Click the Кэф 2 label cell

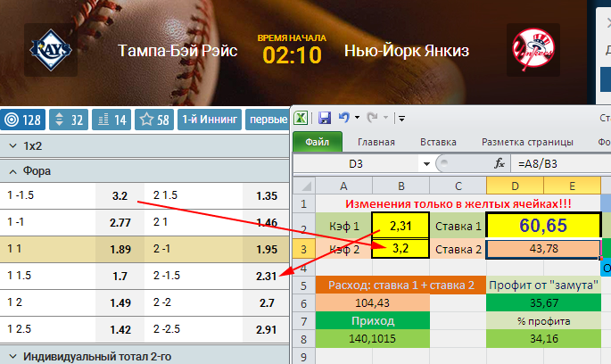click(x=343, y=249)
